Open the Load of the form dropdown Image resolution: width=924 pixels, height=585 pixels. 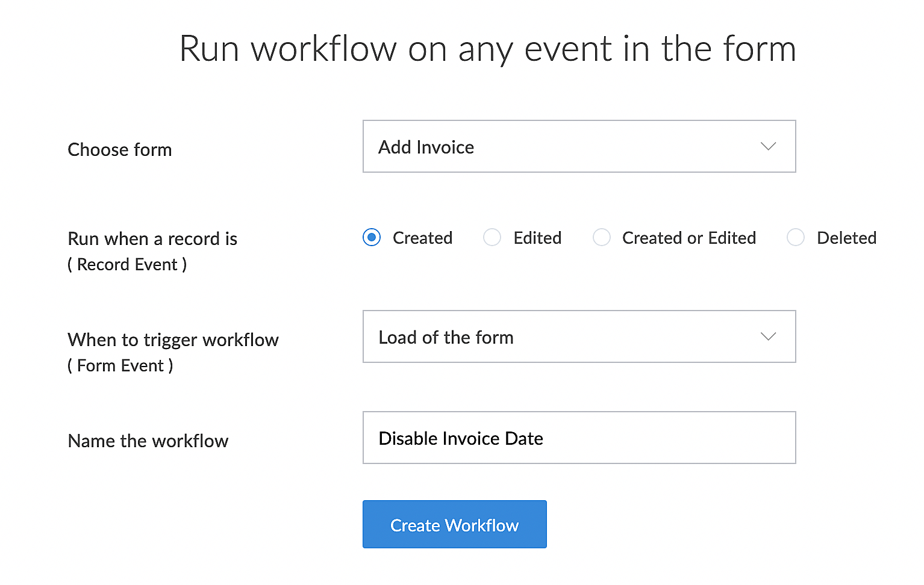(x=578, y=336)
